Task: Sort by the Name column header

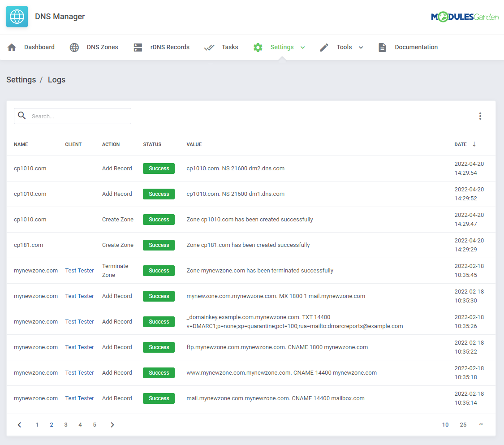Action: click(x=21, y=144)
